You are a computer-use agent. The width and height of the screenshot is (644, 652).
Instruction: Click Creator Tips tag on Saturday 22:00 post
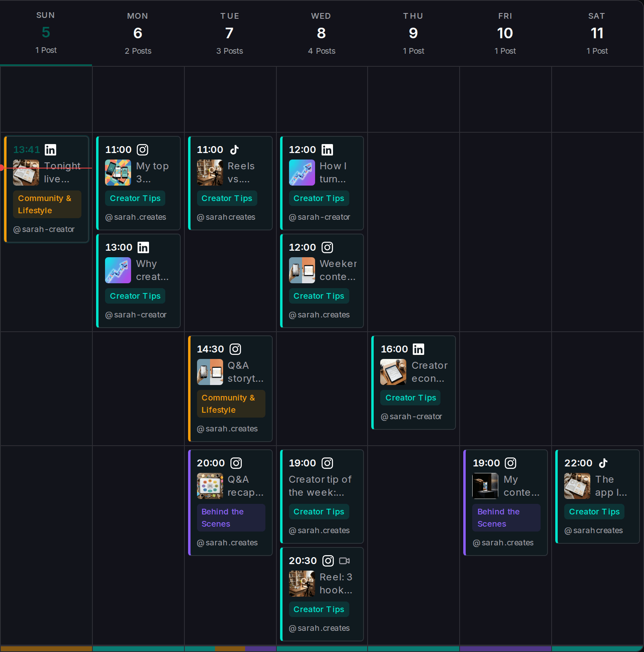click(594, 512)
